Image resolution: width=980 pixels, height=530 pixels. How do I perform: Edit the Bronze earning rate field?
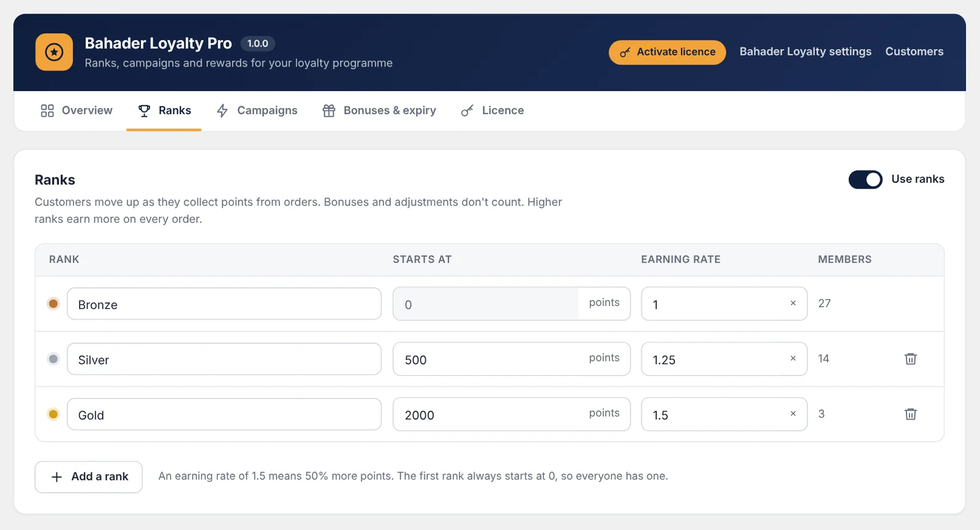pos(724,304)
